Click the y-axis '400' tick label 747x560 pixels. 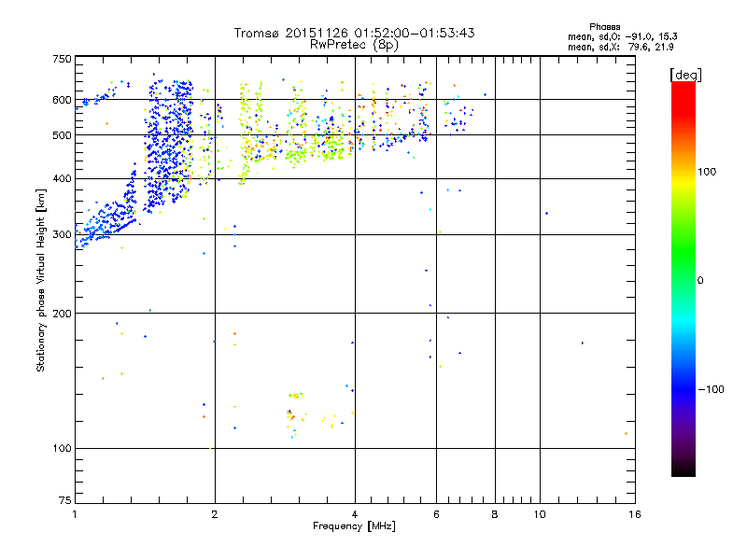click(x=62, y=179)
